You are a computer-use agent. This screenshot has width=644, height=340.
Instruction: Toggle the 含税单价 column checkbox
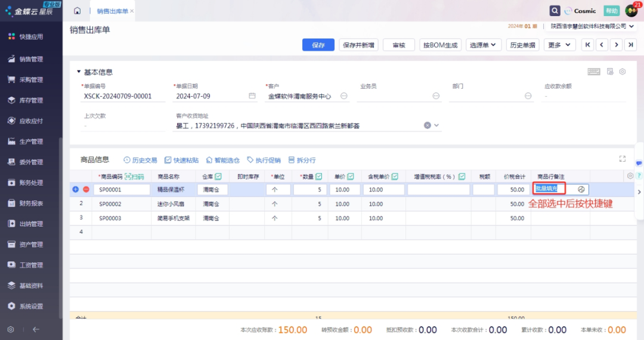pyautogui.click(x=395, y=177)
